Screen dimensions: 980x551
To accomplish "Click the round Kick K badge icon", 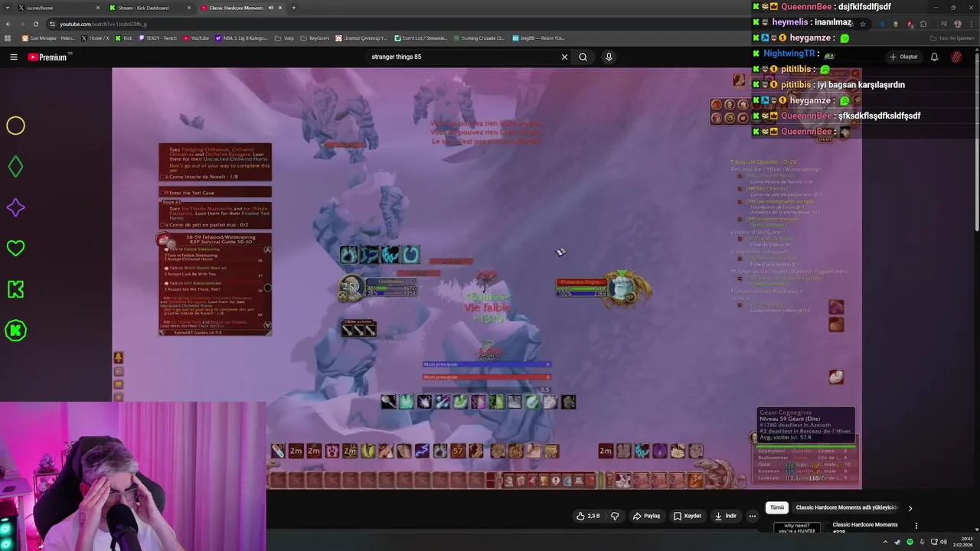I will [x=15, y=331].
